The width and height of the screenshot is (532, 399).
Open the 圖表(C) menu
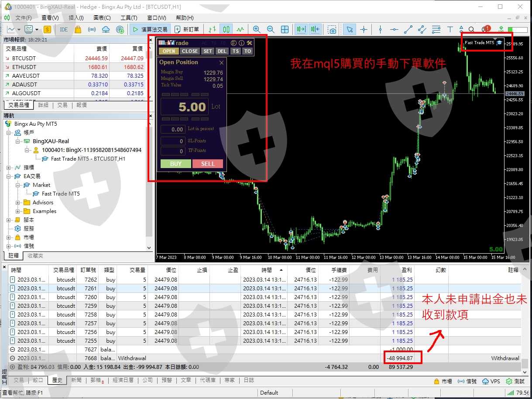click(x=102, y=18)
